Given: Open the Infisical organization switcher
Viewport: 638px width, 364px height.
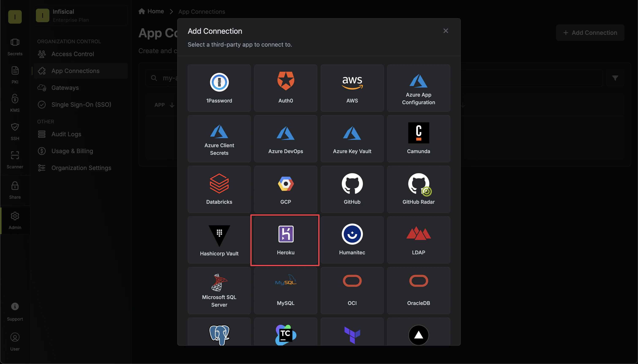Looking at the screenshot, I should tap(81, 15).
